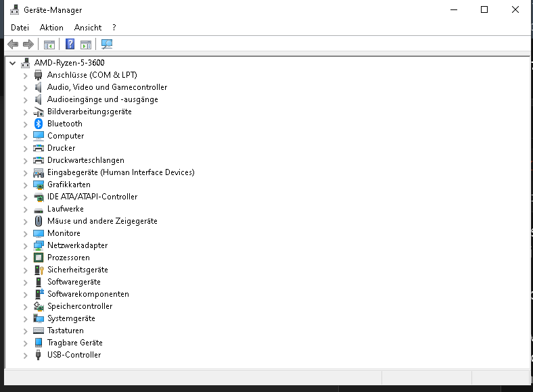The width and height of the screenshot is (533, 392).
Task: Close the Geräte-Manager window
Action: click(515, 10)
